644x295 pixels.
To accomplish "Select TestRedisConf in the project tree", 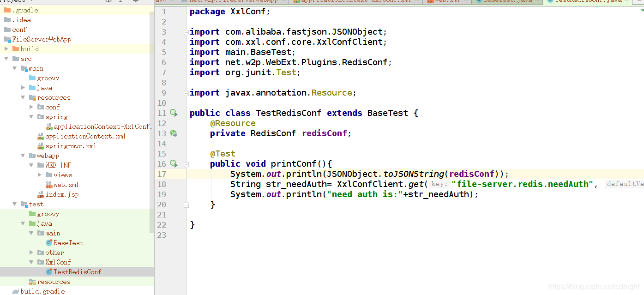I will click(77, 272).
